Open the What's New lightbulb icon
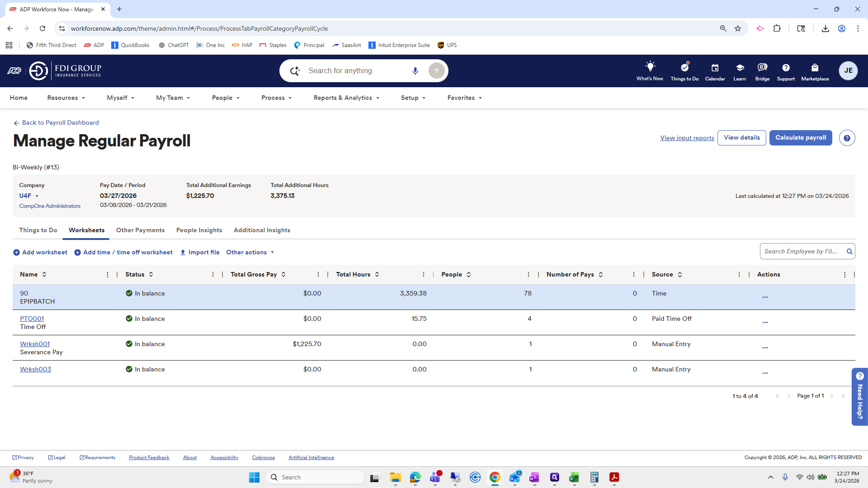This screenshot has width=868, height=488. pos(650,67)
